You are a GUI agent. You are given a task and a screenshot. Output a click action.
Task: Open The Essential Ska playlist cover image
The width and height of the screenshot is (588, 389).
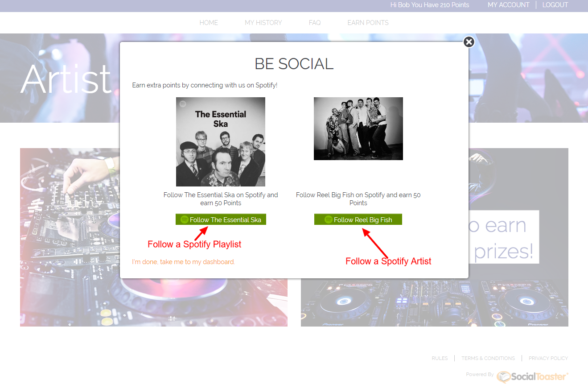click(221, 142)
